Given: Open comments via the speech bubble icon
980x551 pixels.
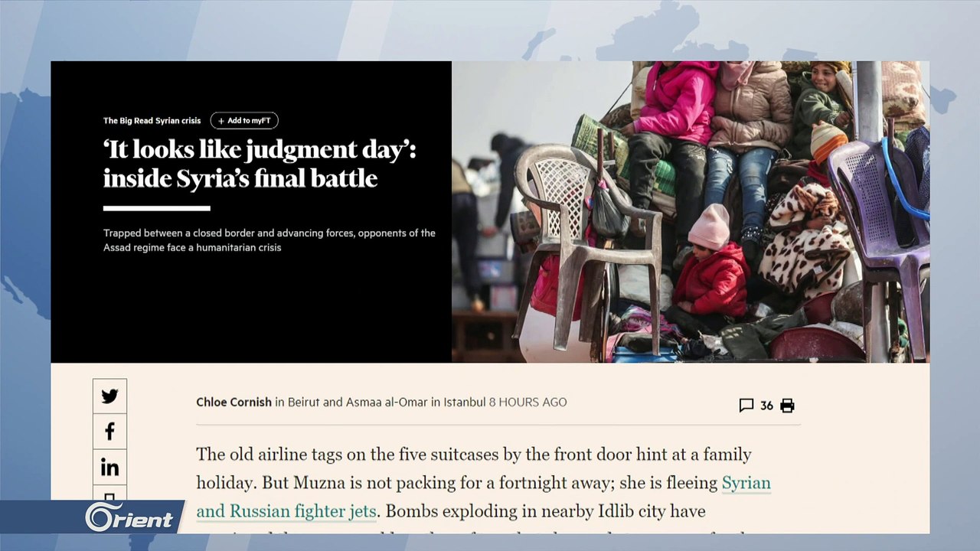Looking at the screenshot, I should (x=746, y=406).
